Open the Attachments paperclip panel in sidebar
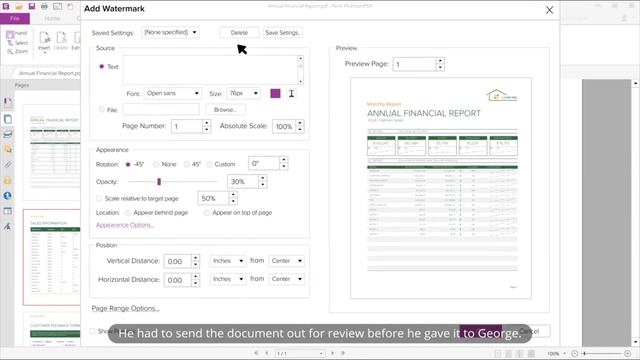 [7, 165]
